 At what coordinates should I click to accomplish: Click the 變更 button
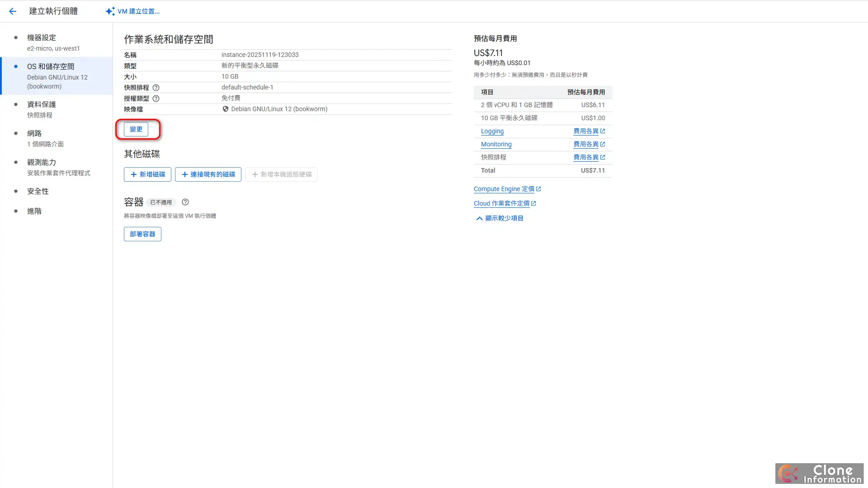(136, 129)
